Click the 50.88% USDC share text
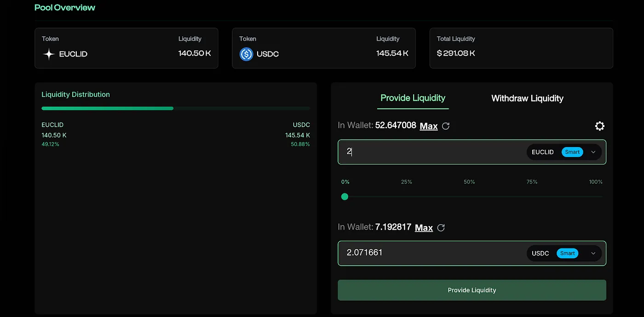The image size is (644, 317). pos(301,144)
